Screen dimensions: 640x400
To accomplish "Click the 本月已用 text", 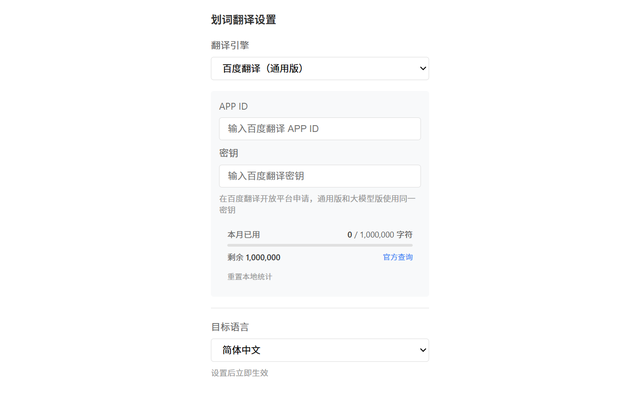I will click(x=244, y=235).
